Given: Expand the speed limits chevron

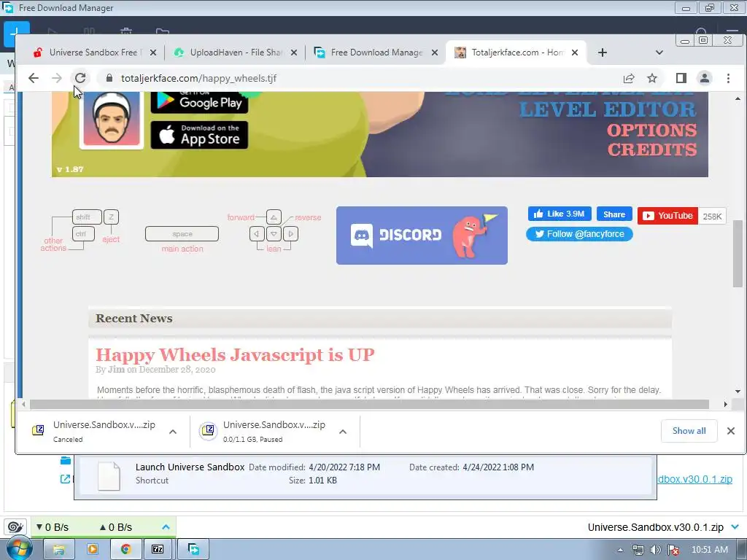Looking at the screenshot, I should [x=166, y=526].
